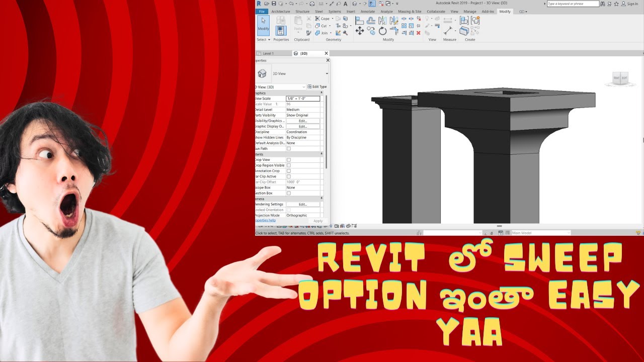Select the Modify arrow tool
This screenshot has width=644, height=362.
263,25
